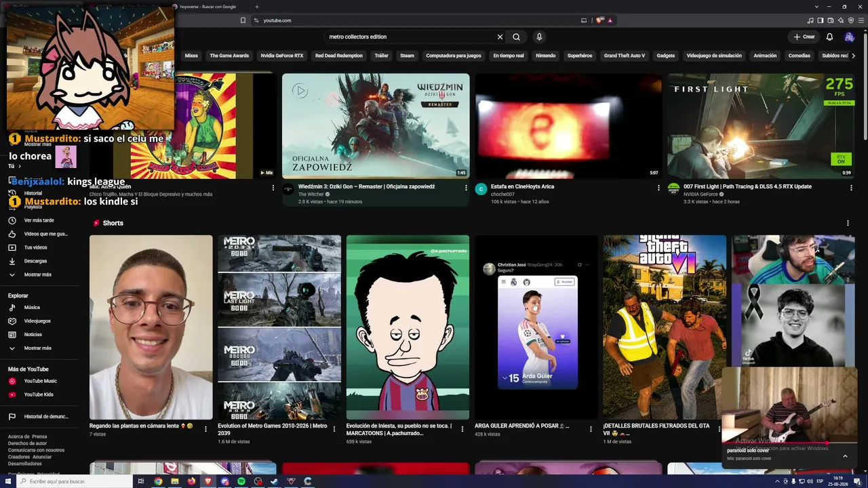Expand the tab search chevron in the title bar
Image resolution: width=868 pixels, height=488 pixels.
816,7
